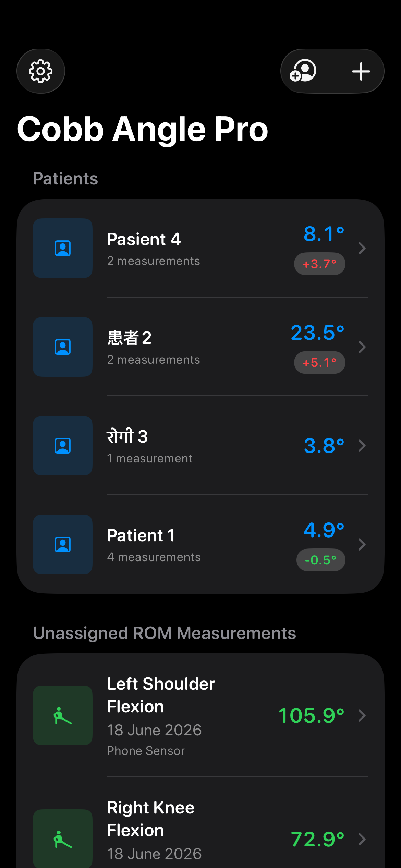Open Left Shoulder Flexion disclosure chevron
Screen dimensions: 401x868
362,715
